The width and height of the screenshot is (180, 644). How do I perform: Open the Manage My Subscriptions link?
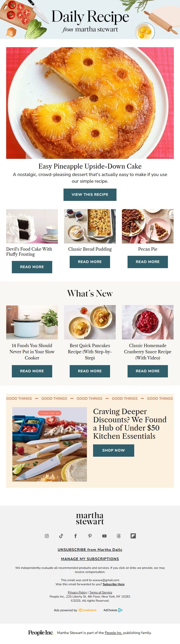(90, 559)
